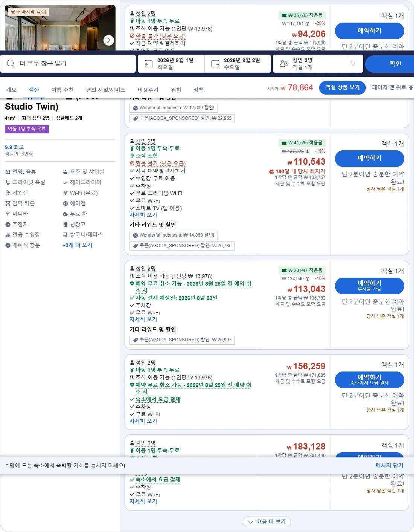Click the 확인 search button
Viewport: 414px width, 532px height.
pyautogui.click(x=390, y=64)
